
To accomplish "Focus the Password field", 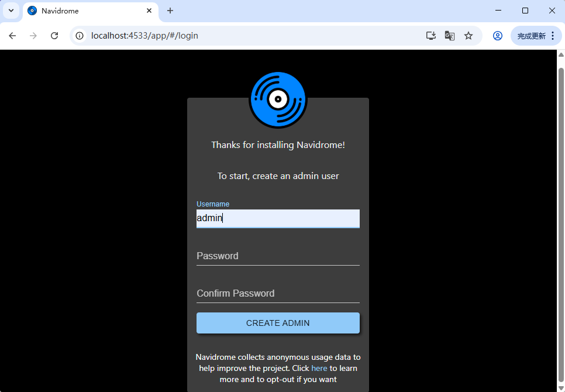I will (278, 256).
